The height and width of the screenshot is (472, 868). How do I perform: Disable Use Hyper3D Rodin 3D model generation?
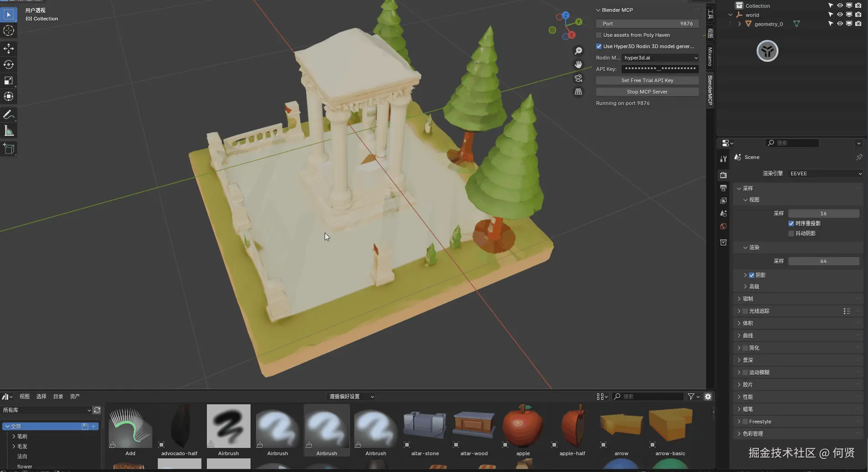tap(599, 46)
